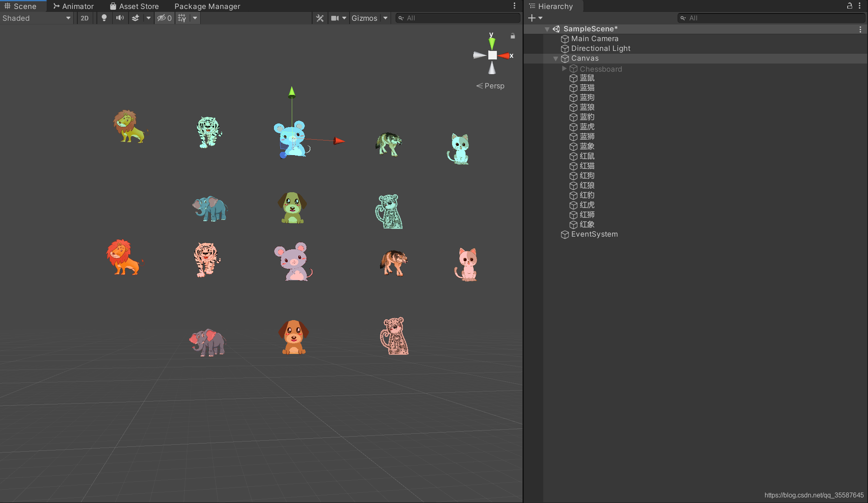This screenshot has height=503, width=868.
Task: Toggle scene audio speaker icon
Action: [120, 18]
